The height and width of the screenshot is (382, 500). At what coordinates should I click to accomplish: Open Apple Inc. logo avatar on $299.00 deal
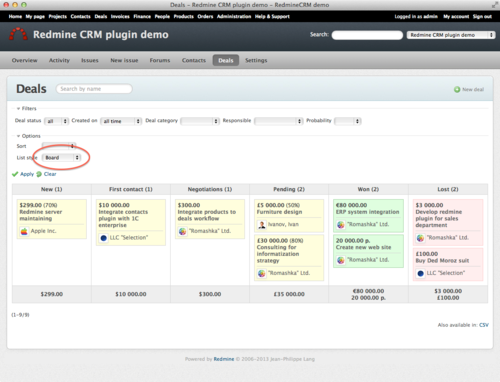(24, 231)
